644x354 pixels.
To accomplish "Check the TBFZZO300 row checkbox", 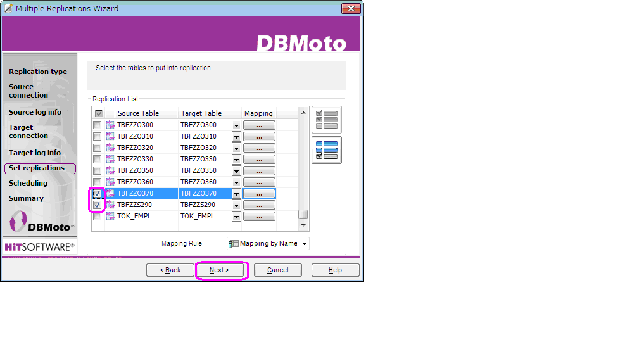I will 98,125.
